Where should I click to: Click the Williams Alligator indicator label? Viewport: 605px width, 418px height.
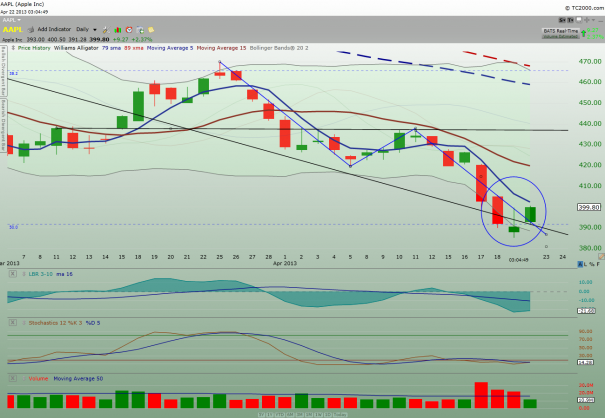click(x=76, y=48)
